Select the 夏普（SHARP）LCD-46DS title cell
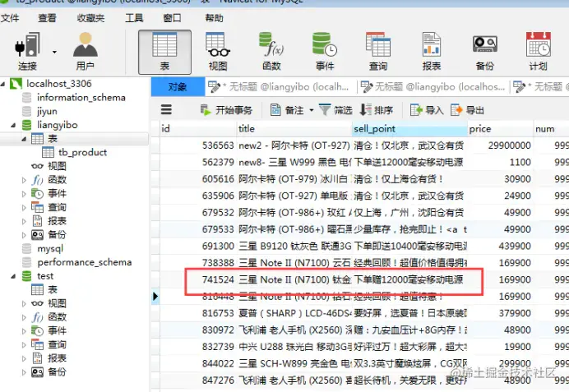 pos(294,313)
